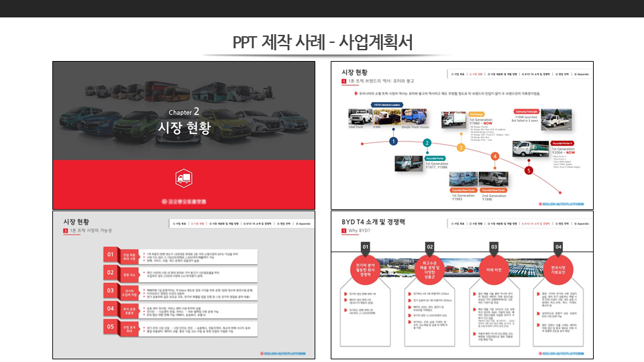Click the dark red number 5 timeline circle
The width and height of the screenshot is (644, 362).
tap(529, 170)
